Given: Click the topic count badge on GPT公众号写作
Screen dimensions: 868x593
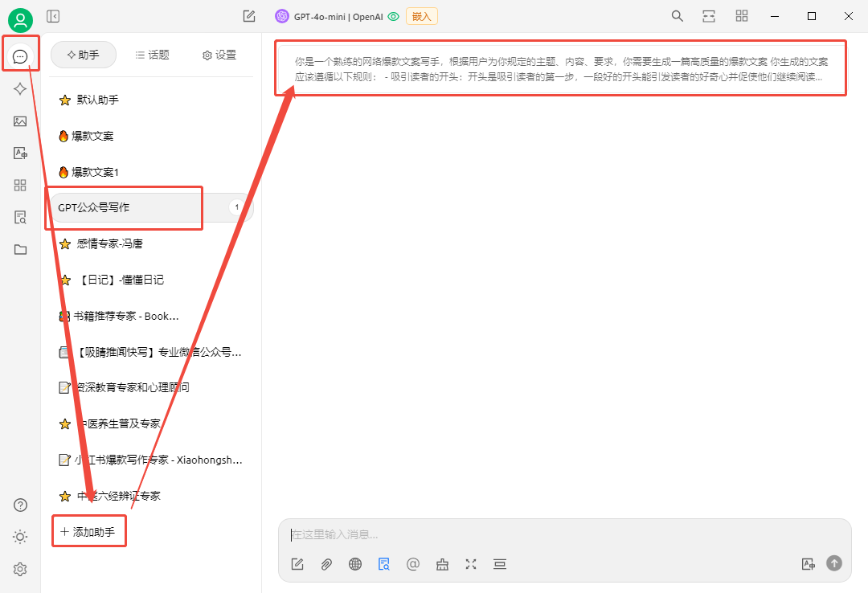Looking at the screenshot, I should click(236, 207).
